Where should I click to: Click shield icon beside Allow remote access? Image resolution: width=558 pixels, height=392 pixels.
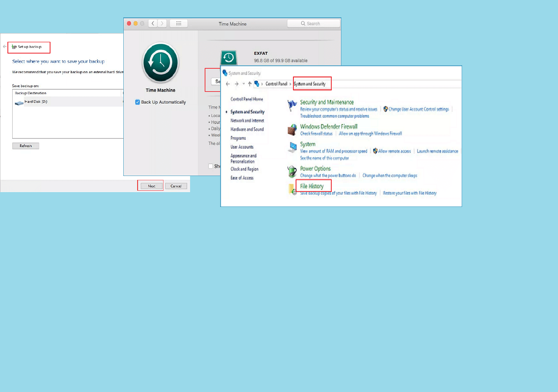375,151
